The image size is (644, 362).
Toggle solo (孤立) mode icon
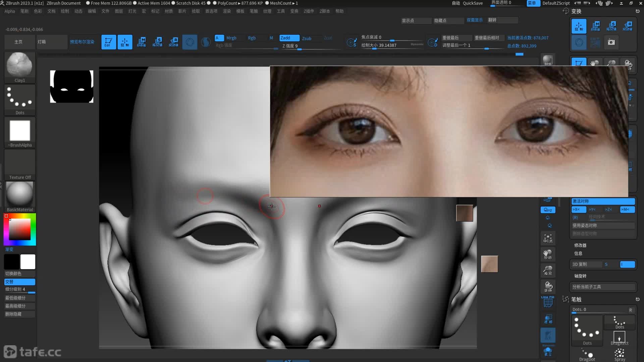coord(548,351)
